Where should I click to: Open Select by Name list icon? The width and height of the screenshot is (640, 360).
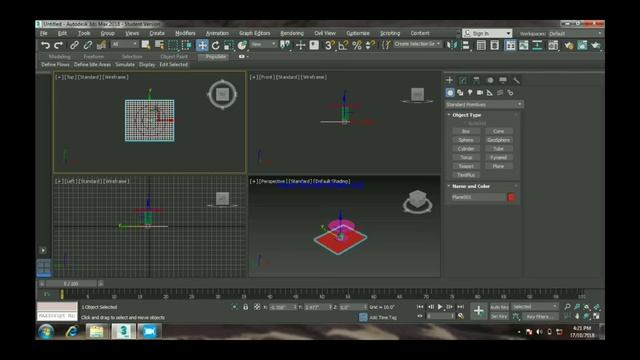tap(159, 45)
